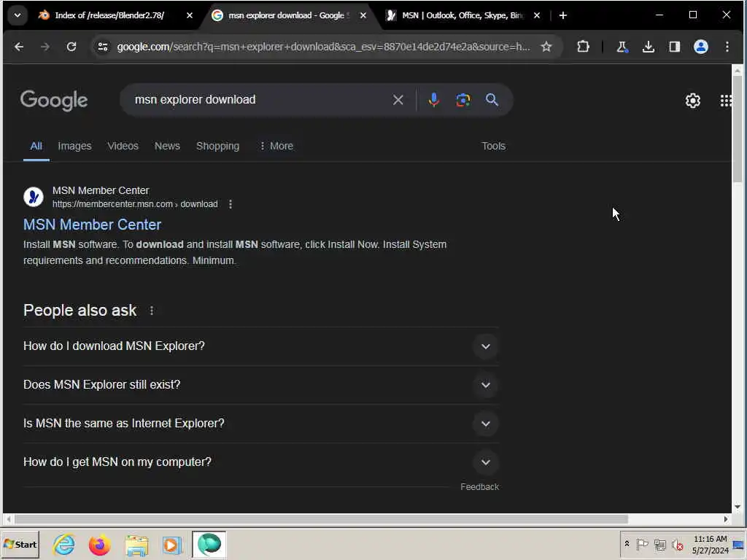Viewport: 747px width, 560px height.
Task: Open the taskbar clock showing 11:16 AM
Action: tap(710, 545)
